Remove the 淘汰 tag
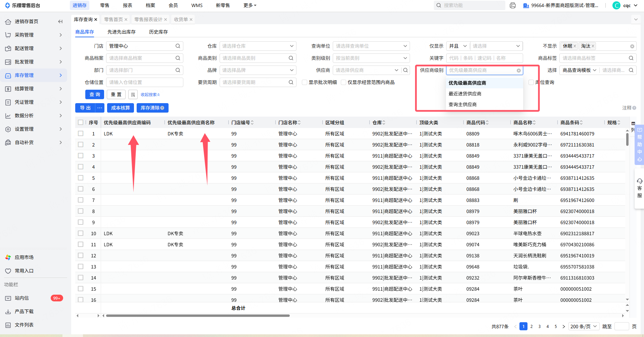Screen dimensions: 644x337 click(593, 46)
